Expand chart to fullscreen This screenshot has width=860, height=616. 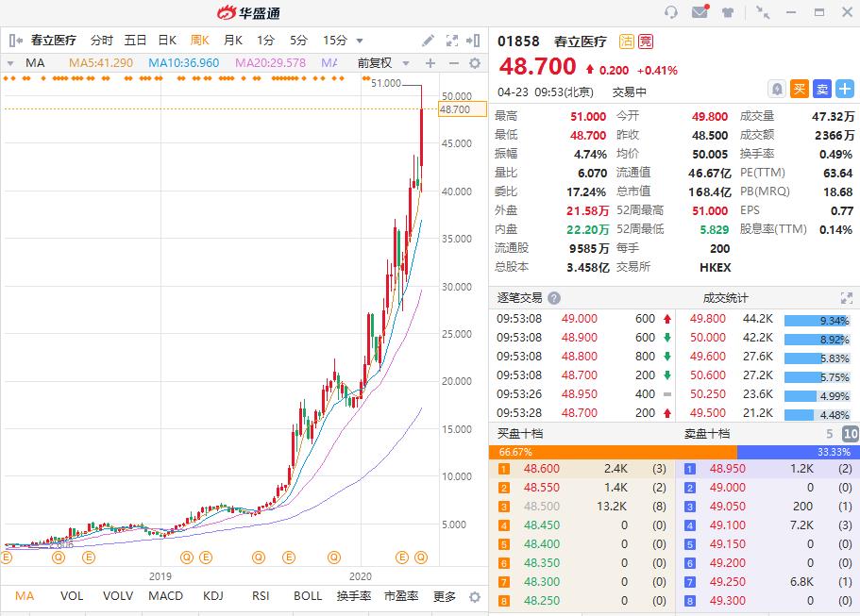[452, 40]
